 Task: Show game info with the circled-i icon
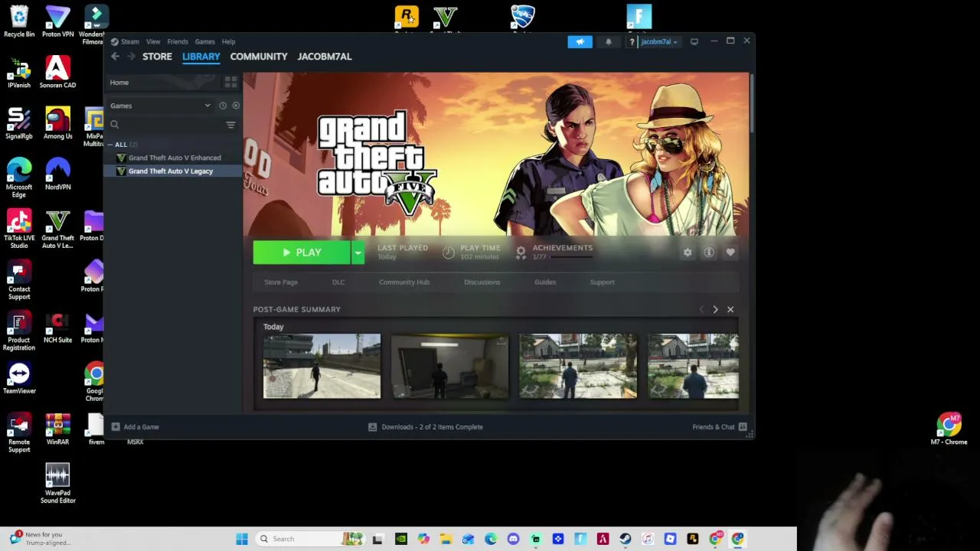tap(709, 253)
